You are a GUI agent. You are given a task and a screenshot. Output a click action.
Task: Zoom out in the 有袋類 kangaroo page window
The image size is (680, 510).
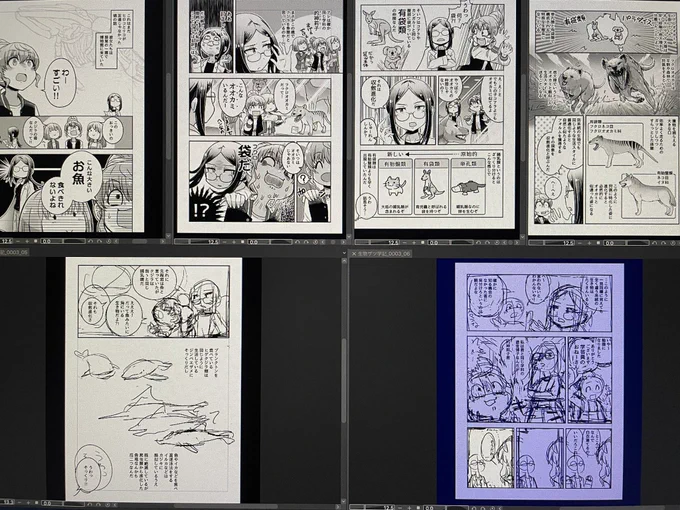click(x=405, y=242)
